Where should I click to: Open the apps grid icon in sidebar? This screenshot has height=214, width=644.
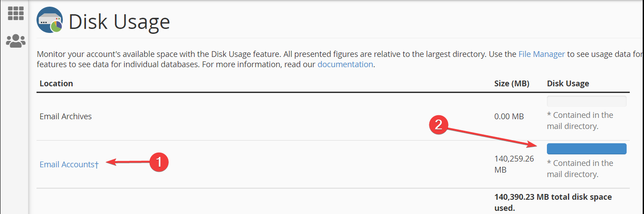click(16, 13)
